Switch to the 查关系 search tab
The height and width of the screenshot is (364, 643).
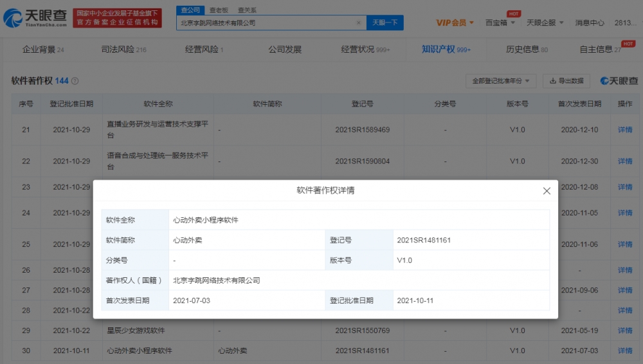247,10
